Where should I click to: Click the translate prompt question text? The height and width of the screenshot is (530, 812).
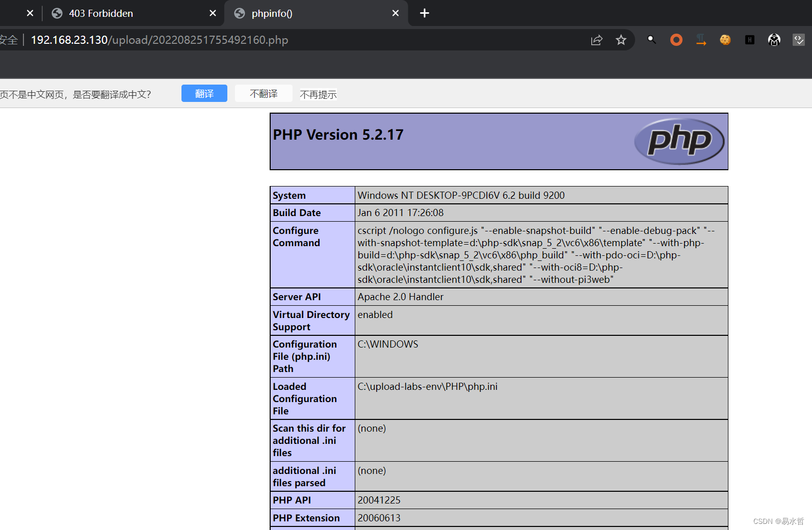point(75,94)
